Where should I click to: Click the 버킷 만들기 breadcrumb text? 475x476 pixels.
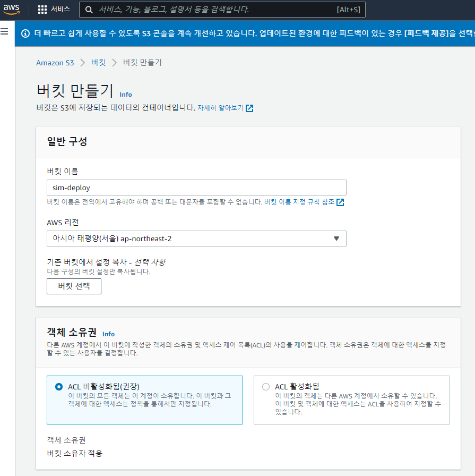[142, 63]
